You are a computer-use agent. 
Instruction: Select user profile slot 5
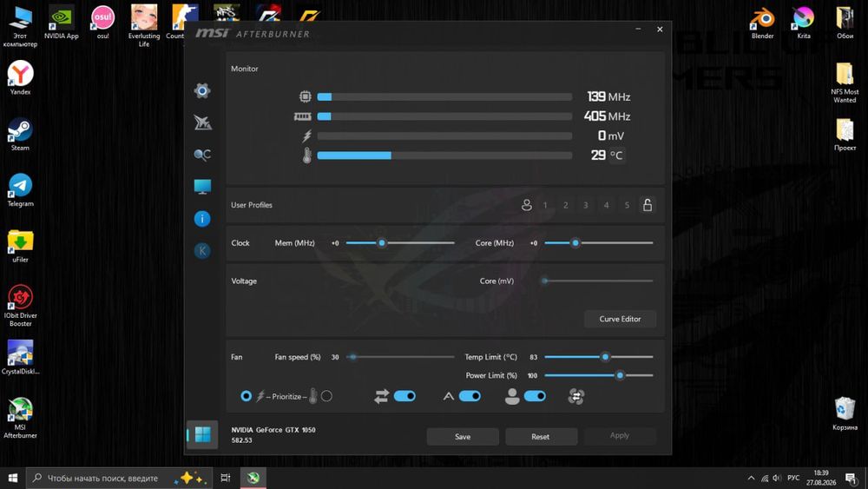[627, 205]
